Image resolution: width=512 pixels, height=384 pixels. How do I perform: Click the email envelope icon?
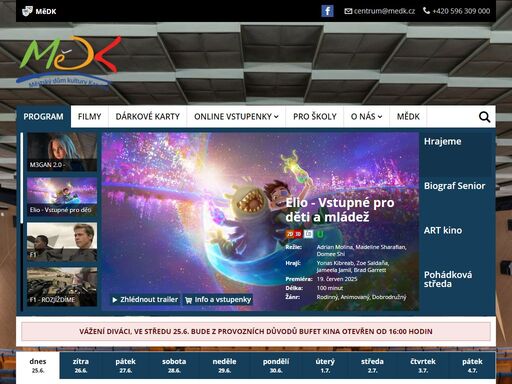[x=348, y=11]
